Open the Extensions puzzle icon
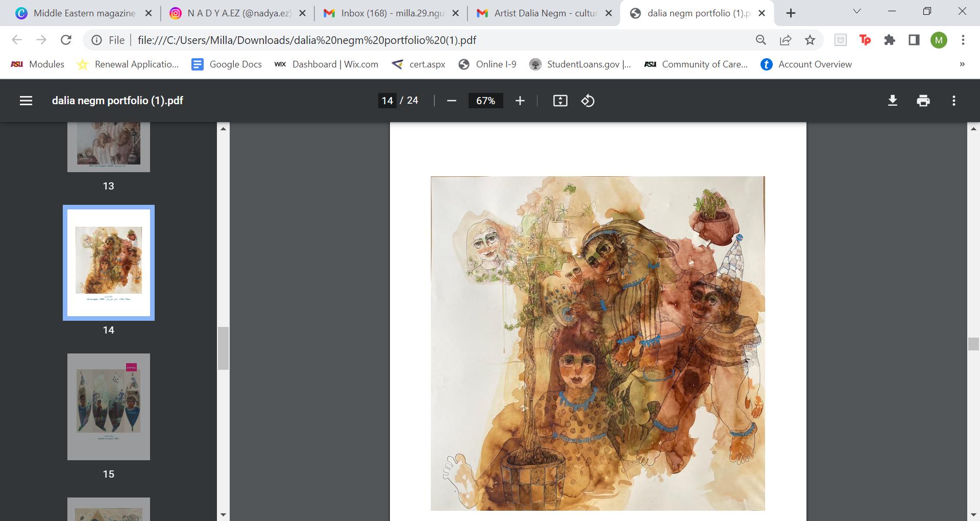 [890, 40]
